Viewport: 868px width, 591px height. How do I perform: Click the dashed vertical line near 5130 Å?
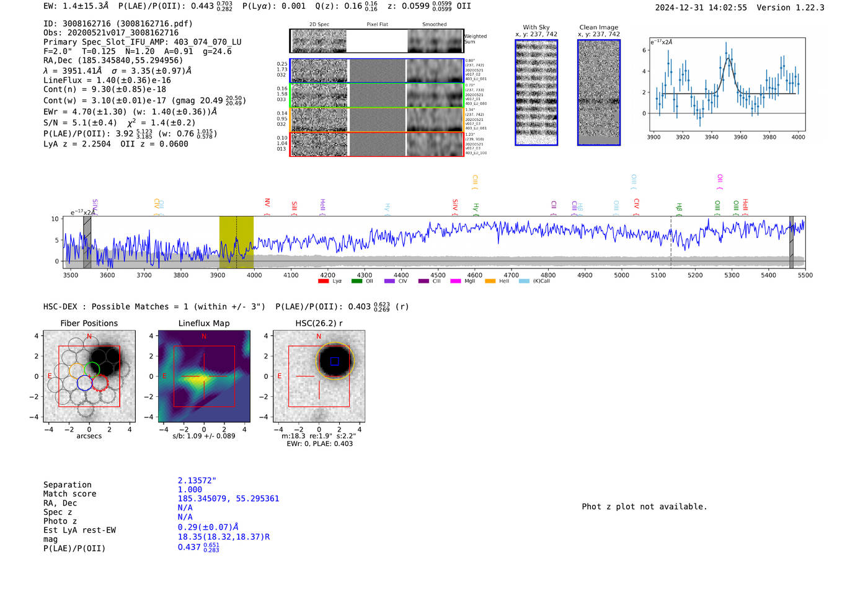click(671, 242)
